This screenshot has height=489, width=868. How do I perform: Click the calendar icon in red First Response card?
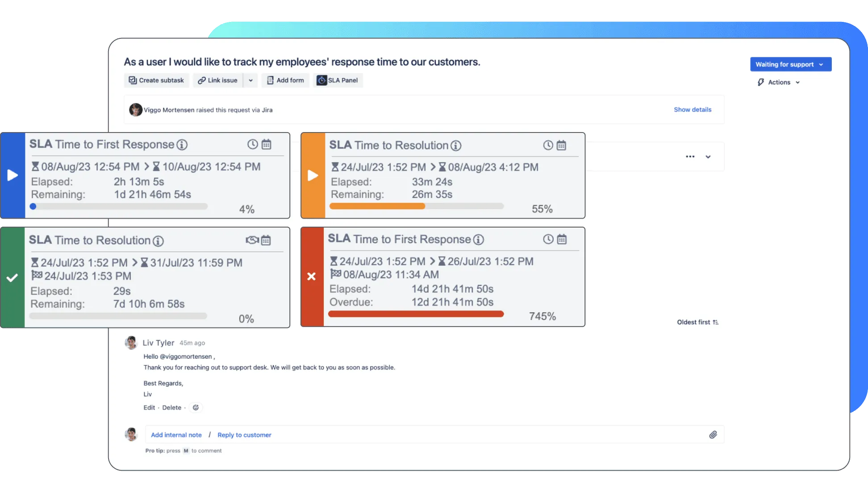(562, 240)
